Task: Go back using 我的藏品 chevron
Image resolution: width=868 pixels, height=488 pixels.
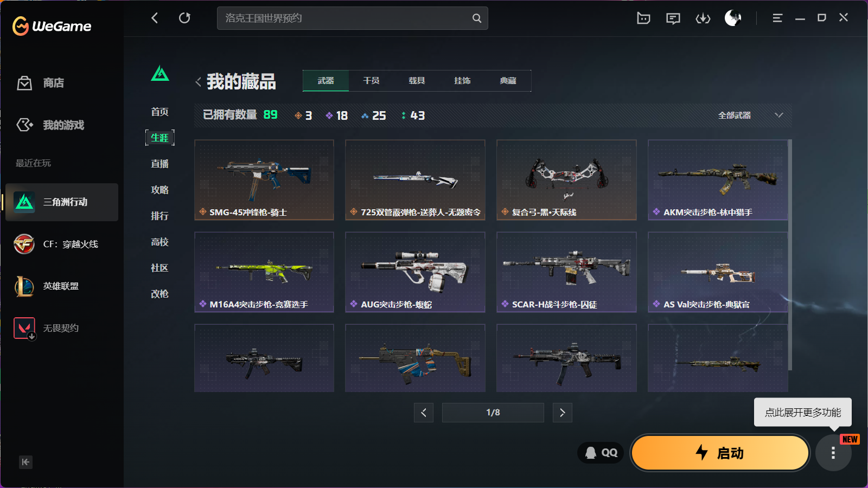Action: tap(198, 82)
